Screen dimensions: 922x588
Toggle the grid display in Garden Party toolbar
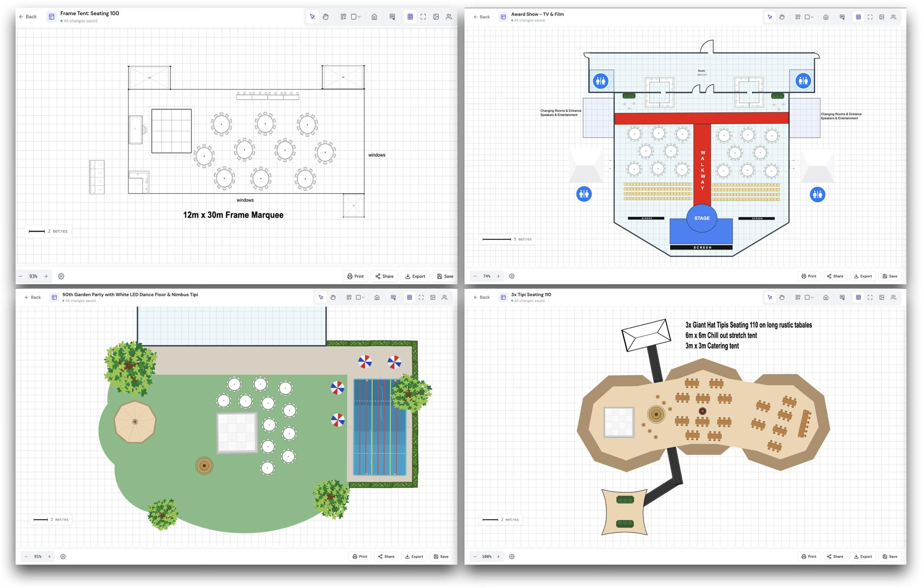tap(410, 297)
